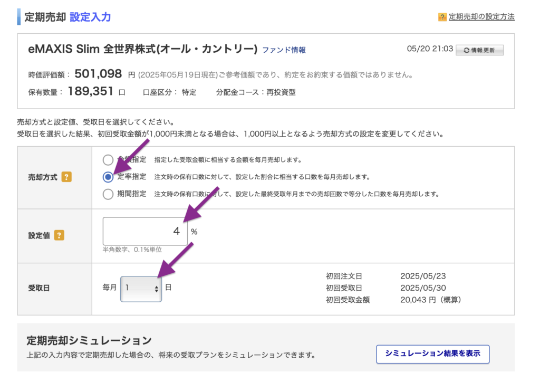Click the 定期売却 設定入力 page heading

coord(67,17)
